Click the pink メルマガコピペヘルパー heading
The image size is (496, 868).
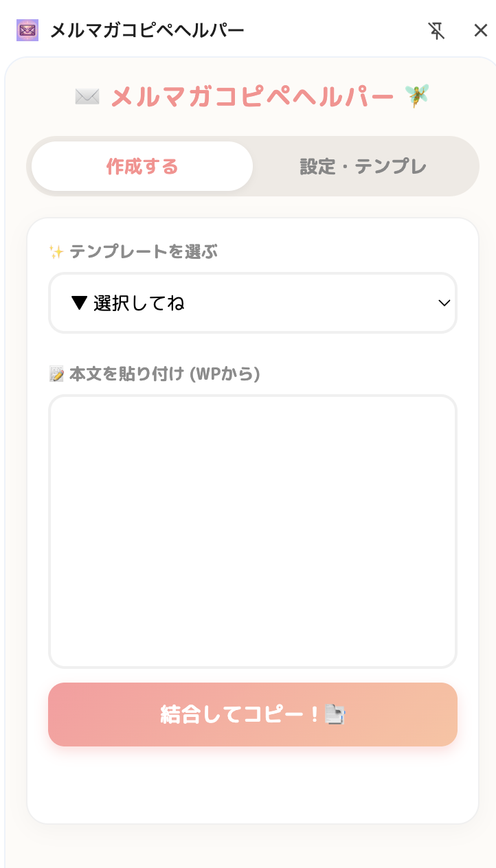point(252,97)
